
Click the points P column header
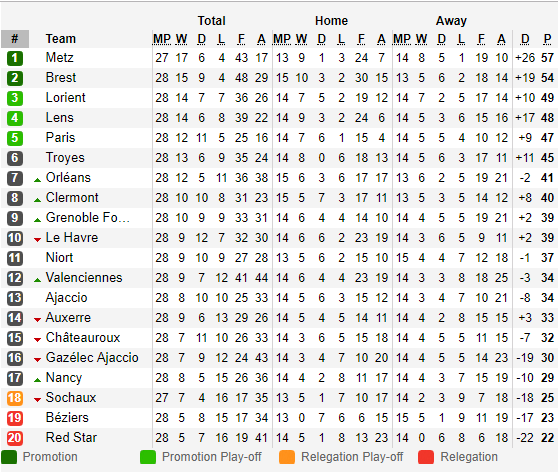point(547,39)
